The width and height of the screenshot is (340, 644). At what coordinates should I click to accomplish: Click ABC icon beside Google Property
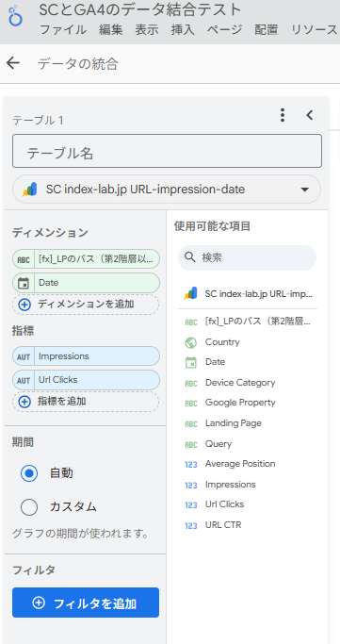[191, 404]
